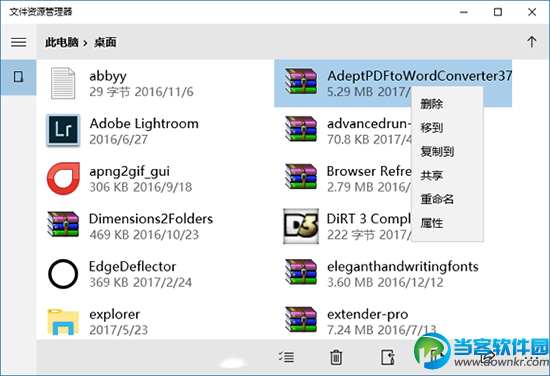
Task: Select the eleganthandwritingfonts file name
Action: (x=403, y=267)
